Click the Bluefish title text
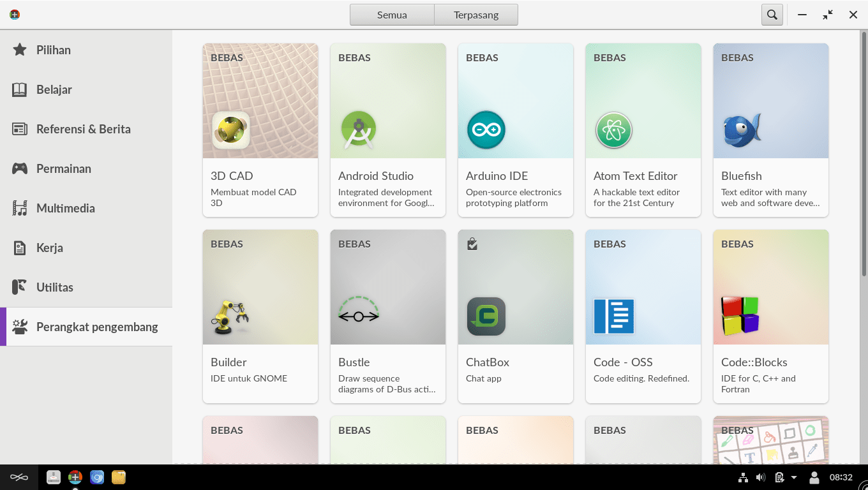Screen dimensions: 868x490 742,176
